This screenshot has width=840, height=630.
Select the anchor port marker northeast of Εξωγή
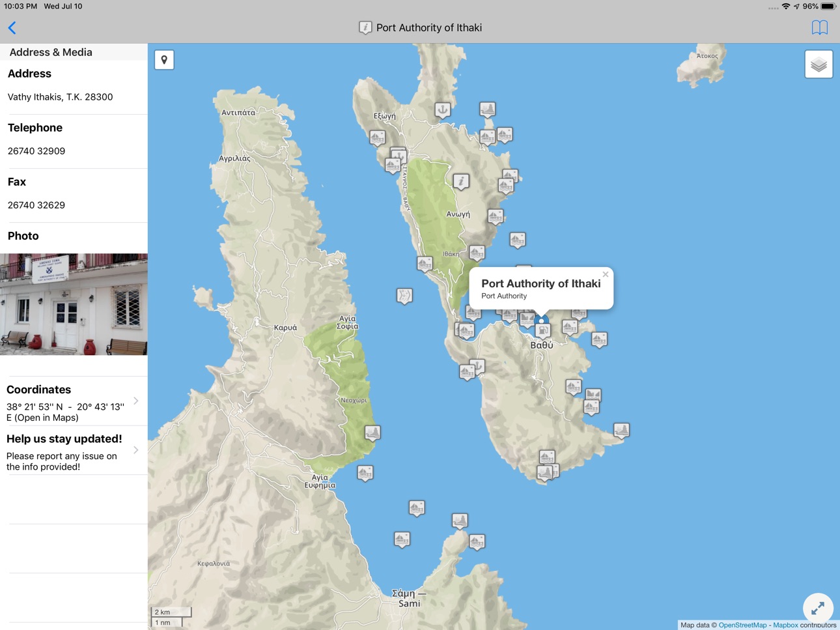(442, 109)
